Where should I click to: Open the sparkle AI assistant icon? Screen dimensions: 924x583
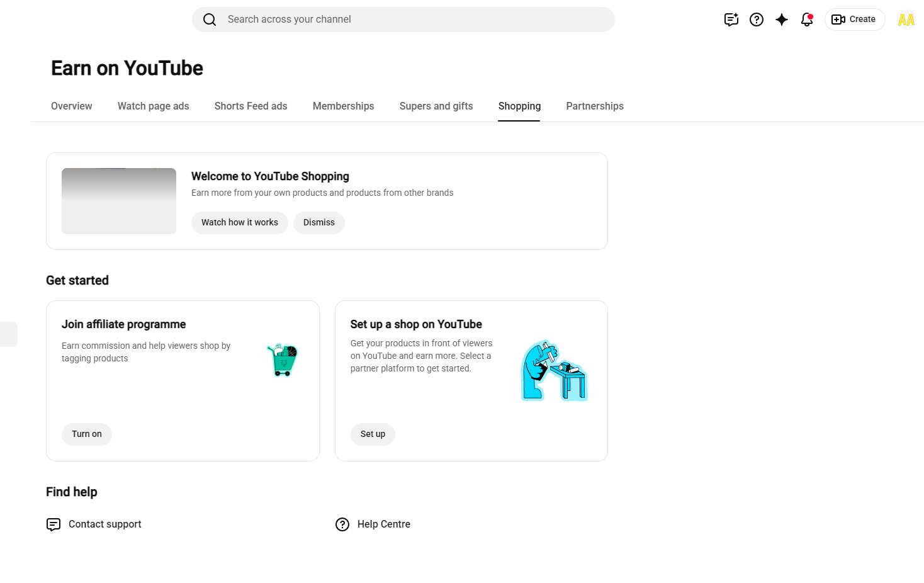[x=782, y=20]
